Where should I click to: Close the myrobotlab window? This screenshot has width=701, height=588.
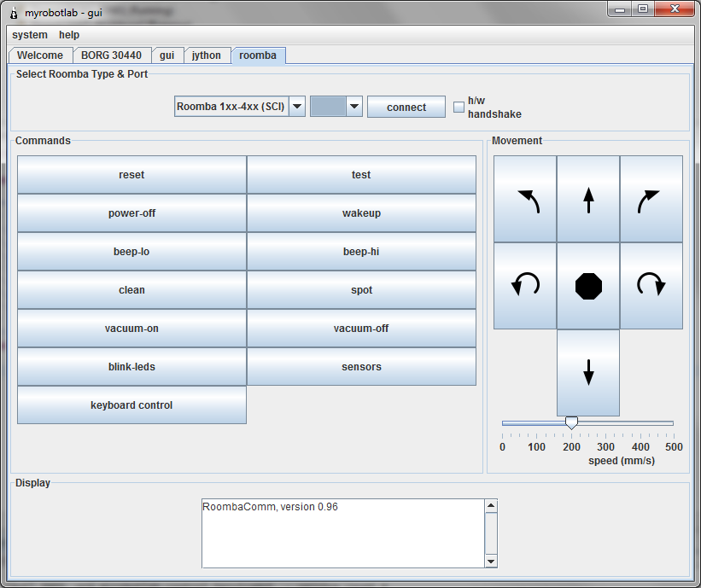[x=675, y=9]
